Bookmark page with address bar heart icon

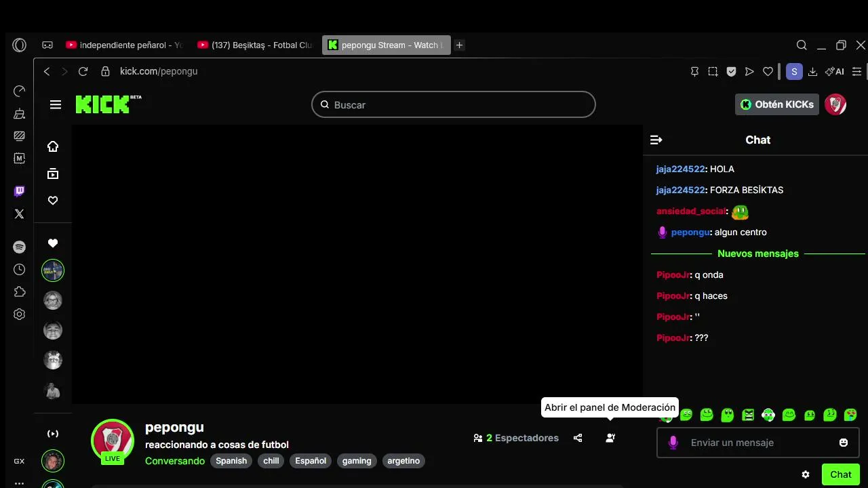click(768, 71)
